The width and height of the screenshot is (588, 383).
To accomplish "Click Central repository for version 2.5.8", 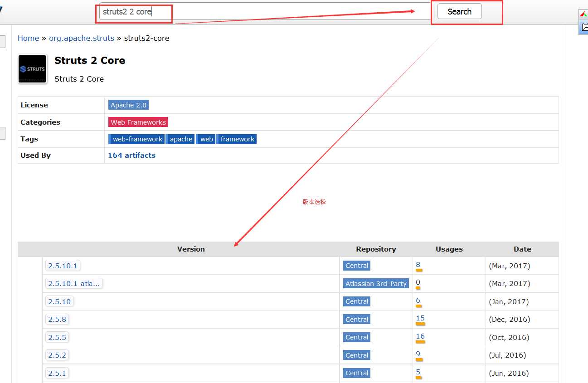I will (357, 320).
